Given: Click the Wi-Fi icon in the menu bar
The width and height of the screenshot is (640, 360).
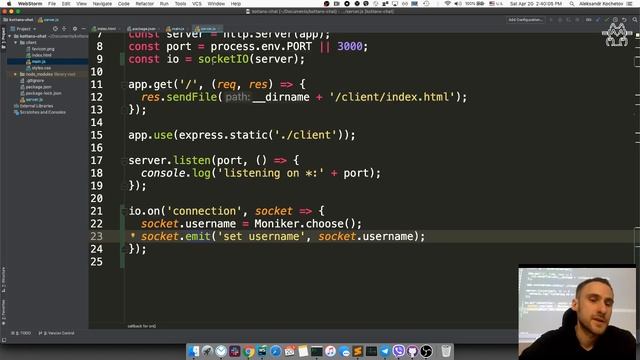Looking at the screenshot, I should pos(448,4).
